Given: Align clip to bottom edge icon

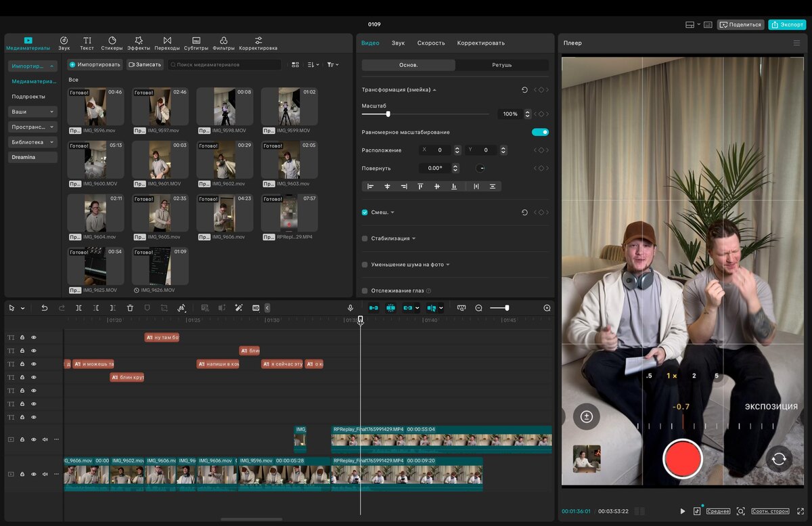Looking at the screenshot, I should [x=454, y=186].
